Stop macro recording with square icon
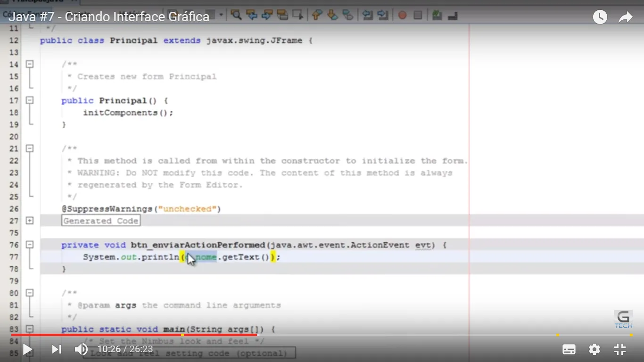The image size is (644, 362). tap(418, 15)
